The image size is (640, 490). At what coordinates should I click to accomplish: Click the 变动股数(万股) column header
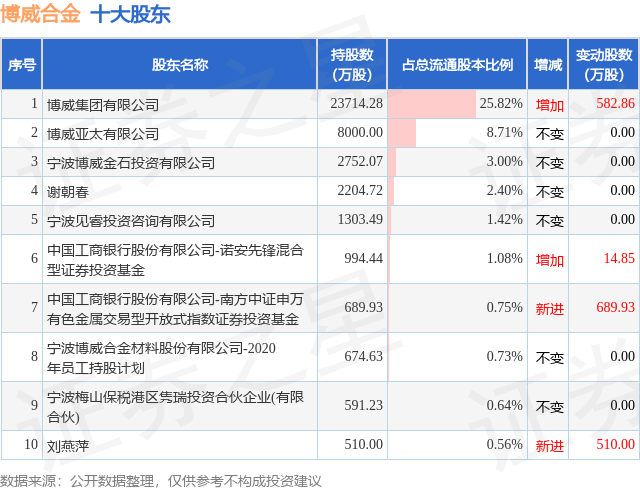(x=604, y=65)
